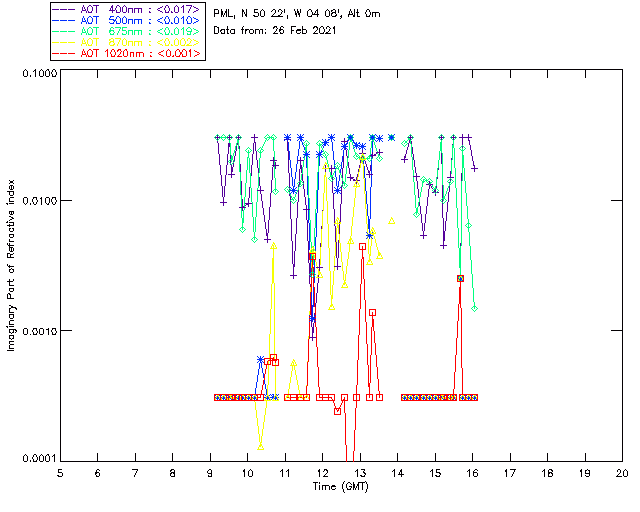Click the 0.1000 y-axis label

click(x=39, y=73)
